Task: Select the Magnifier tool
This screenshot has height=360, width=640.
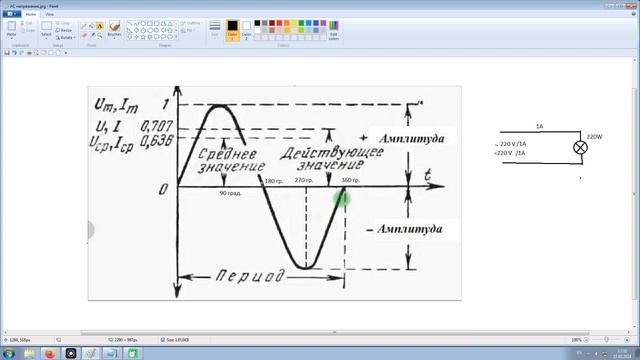Action: (x=100, y=36)
